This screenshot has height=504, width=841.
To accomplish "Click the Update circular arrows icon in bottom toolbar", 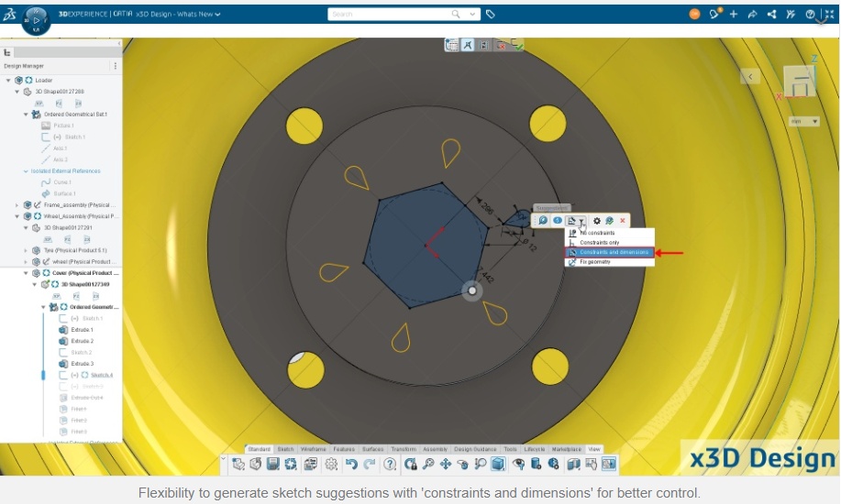I will pyautogui.click(x=291, y=464).
